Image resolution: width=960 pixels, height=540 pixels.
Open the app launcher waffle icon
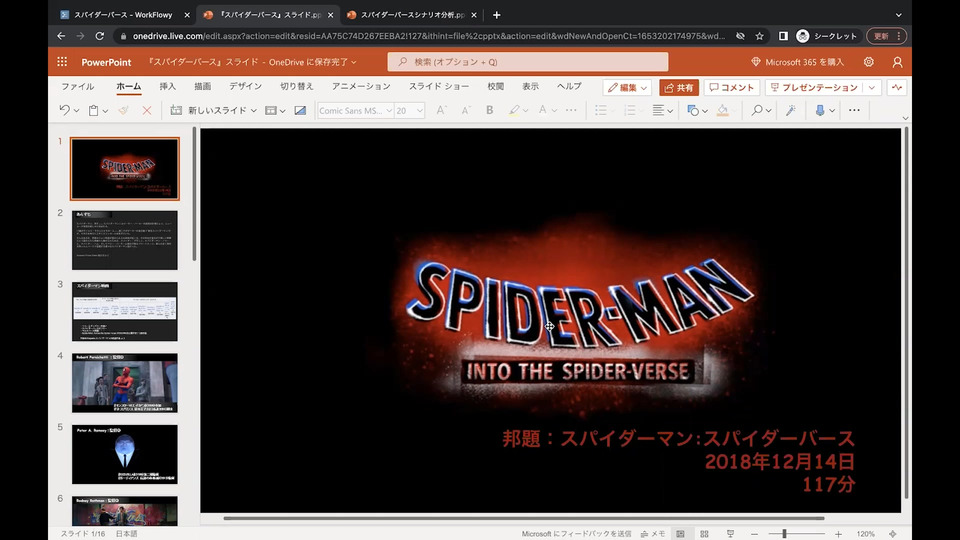(62, 62)
